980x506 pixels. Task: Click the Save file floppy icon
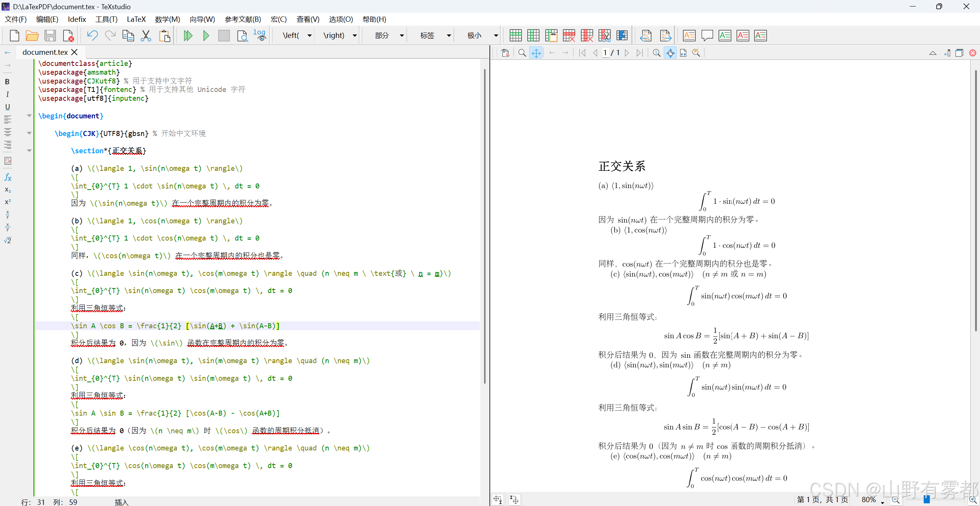pyautogui.click(x=50, y=36)
